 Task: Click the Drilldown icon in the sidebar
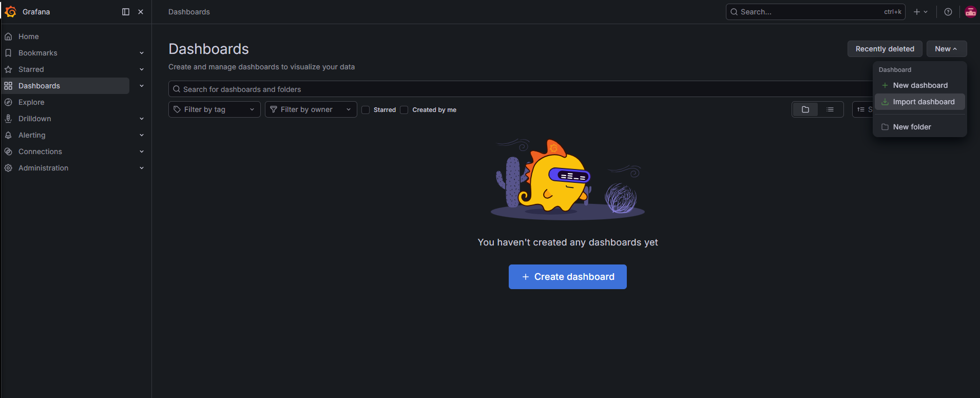(8, 119)
